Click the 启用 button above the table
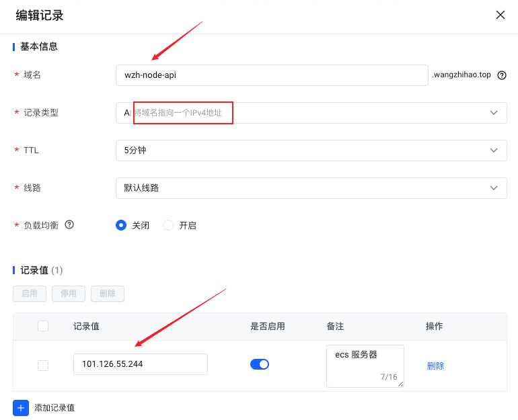Screen dimensions: 518x420 [x=30, y=294]
